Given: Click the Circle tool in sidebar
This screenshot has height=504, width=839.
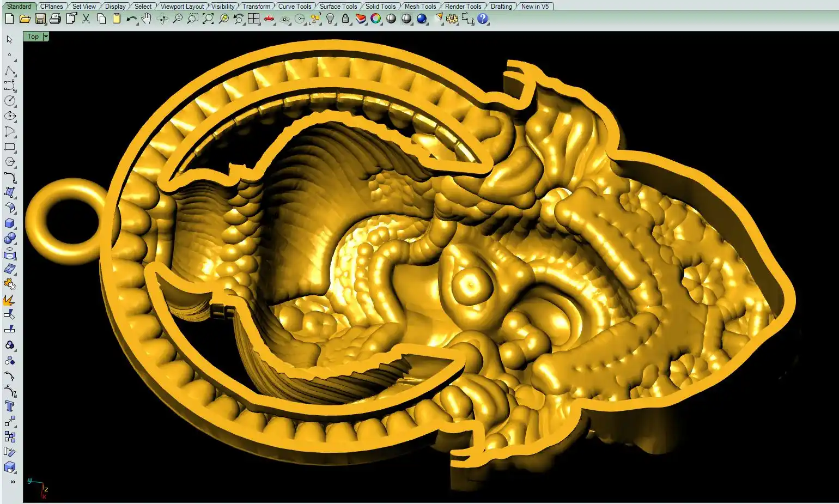Looking at the screenshot, I should coord(10,101).
